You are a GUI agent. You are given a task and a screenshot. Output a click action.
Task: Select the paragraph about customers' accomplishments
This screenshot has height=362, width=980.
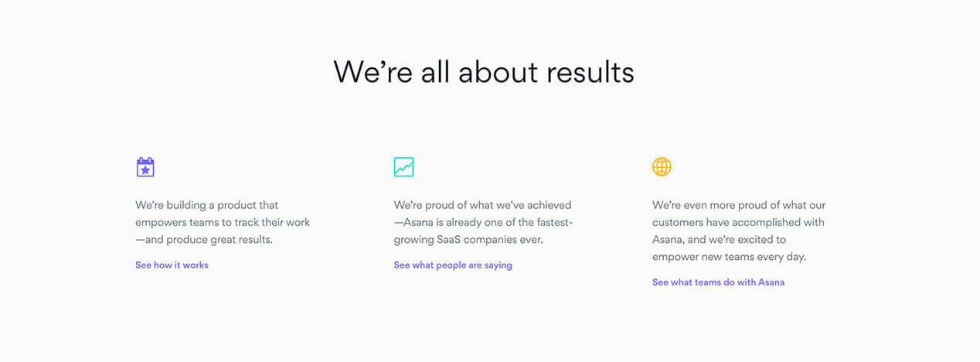coord(739,231)
